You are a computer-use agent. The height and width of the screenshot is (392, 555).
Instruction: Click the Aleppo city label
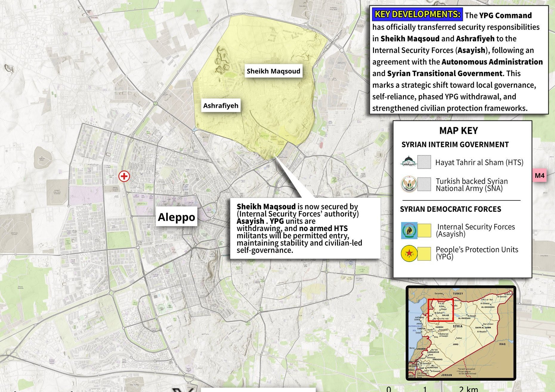[x=176, y=217]
